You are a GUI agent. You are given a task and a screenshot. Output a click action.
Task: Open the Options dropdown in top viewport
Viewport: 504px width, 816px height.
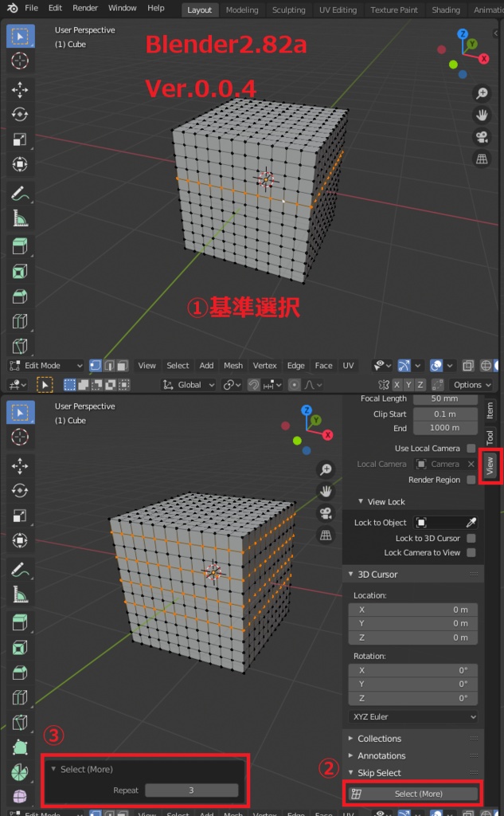(471, 385)
